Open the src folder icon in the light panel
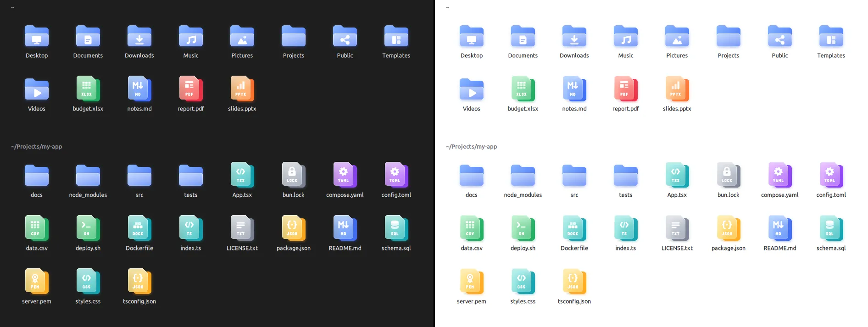This screenshot has width=868, height=327. (574, 176)
